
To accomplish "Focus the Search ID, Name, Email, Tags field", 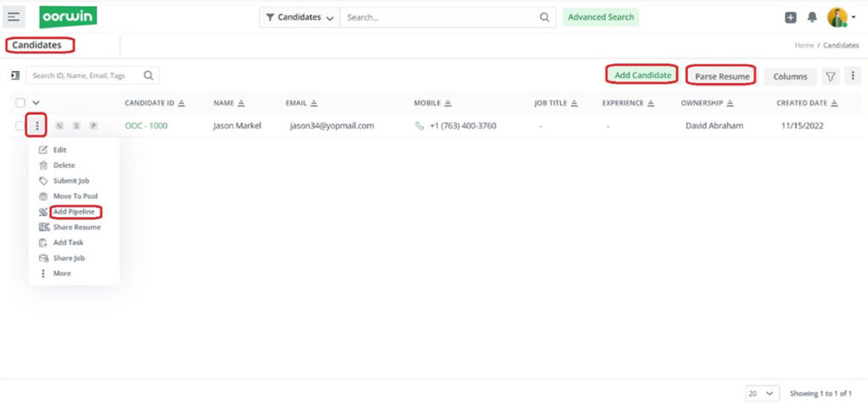I will click(84, 75).
